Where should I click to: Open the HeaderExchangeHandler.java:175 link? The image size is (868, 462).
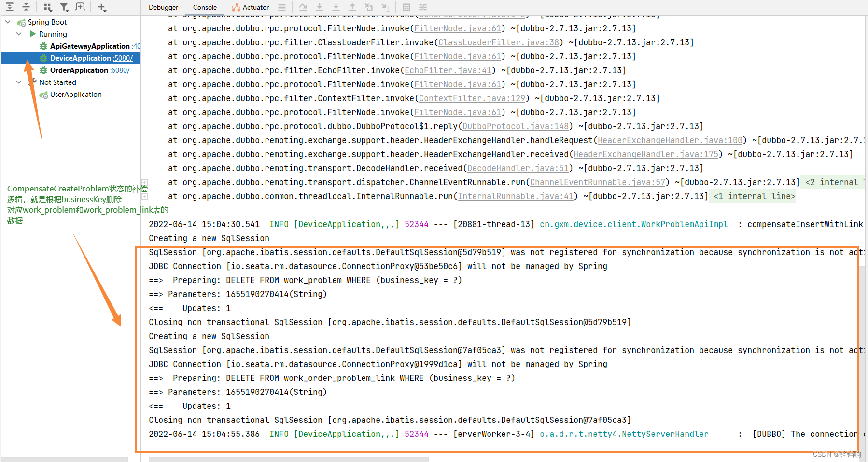[x=646, y=154]
